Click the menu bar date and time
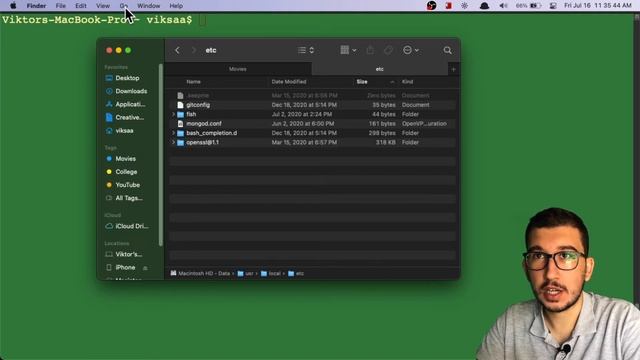This screenshot has height=360, width=640. pyautogui.click(x=598, y=6)
